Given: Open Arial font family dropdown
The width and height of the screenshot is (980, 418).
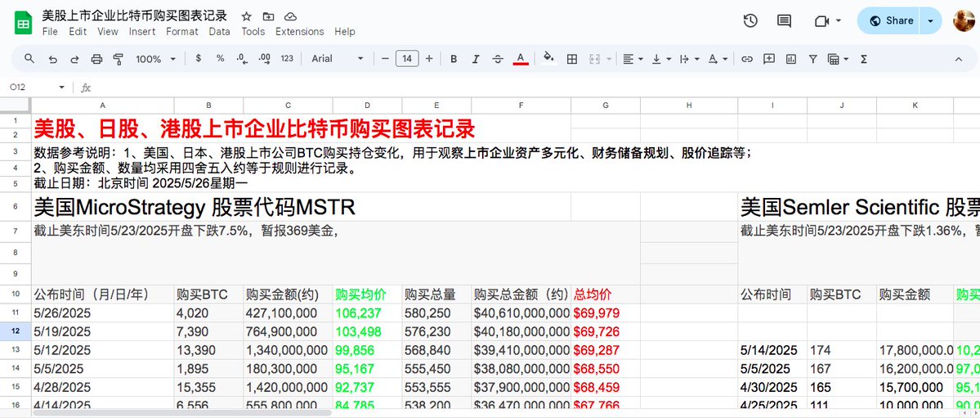Looking at the screenshot, I should click(338, 58).
